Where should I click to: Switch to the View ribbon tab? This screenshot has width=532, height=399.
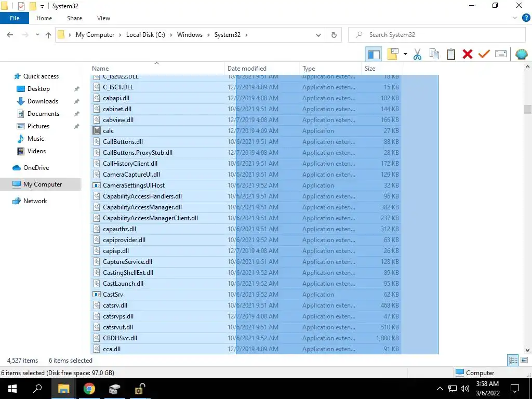coord(103,18)
